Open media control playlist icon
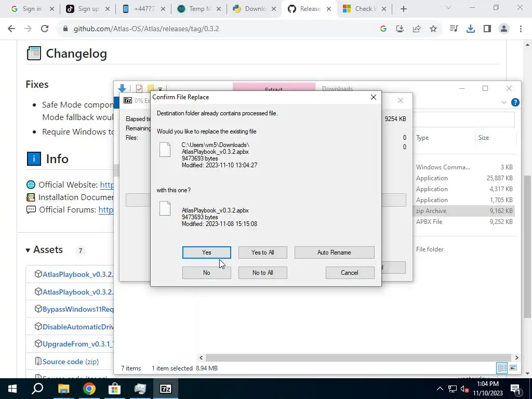This screenshot has width=532, height=399. pyautogui.click(x=454, y=29)
